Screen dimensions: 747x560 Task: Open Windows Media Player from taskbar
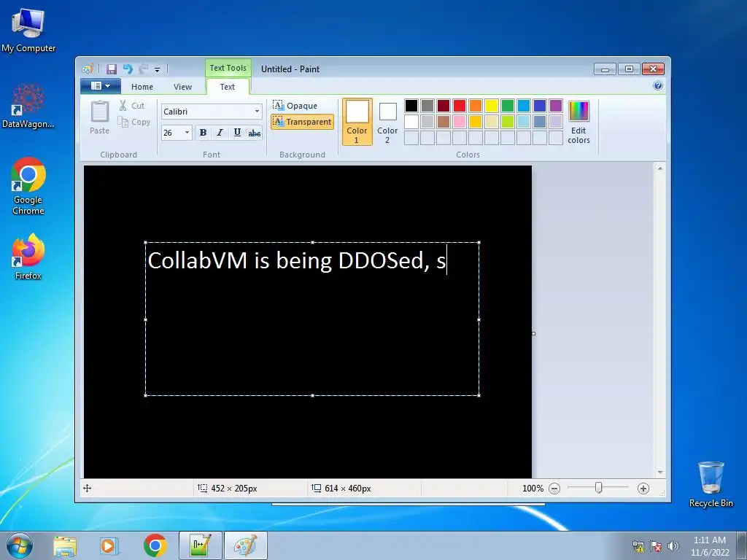tap(109, 545)
